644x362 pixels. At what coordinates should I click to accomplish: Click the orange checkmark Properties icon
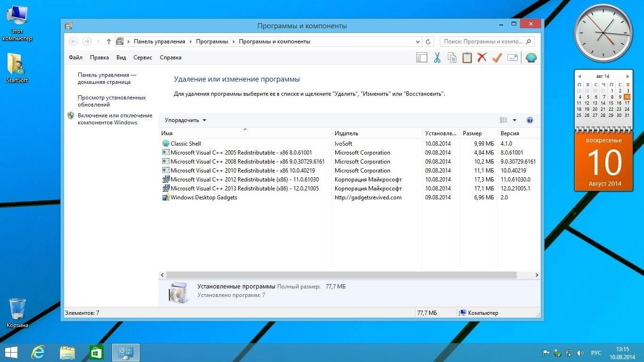click(496, 58)
